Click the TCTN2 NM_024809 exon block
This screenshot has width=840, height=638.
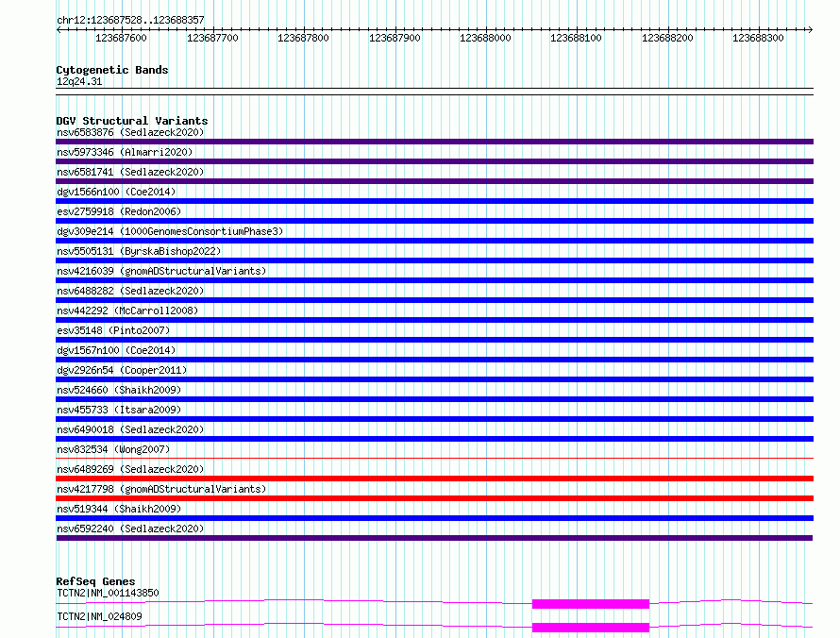(590, 628)
